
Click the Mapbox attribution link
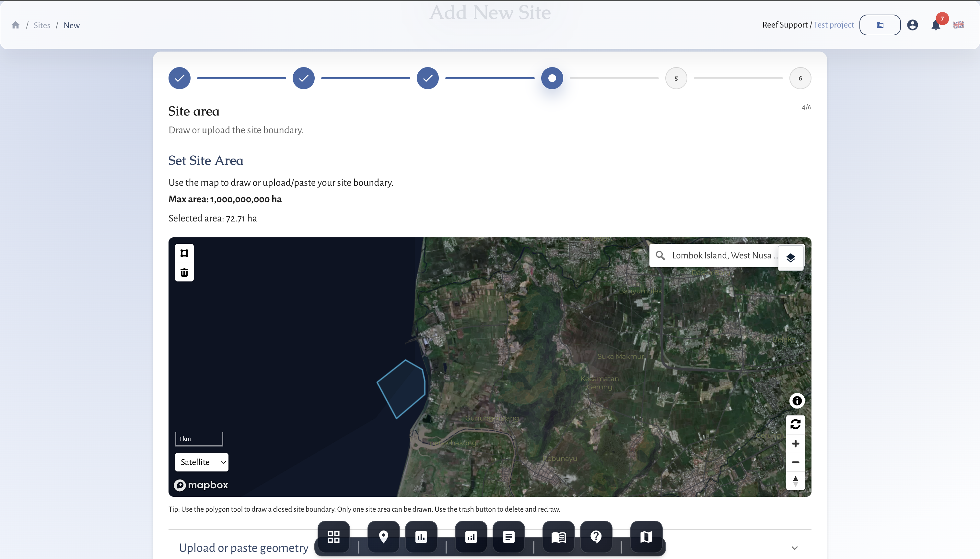click(201, 484)
